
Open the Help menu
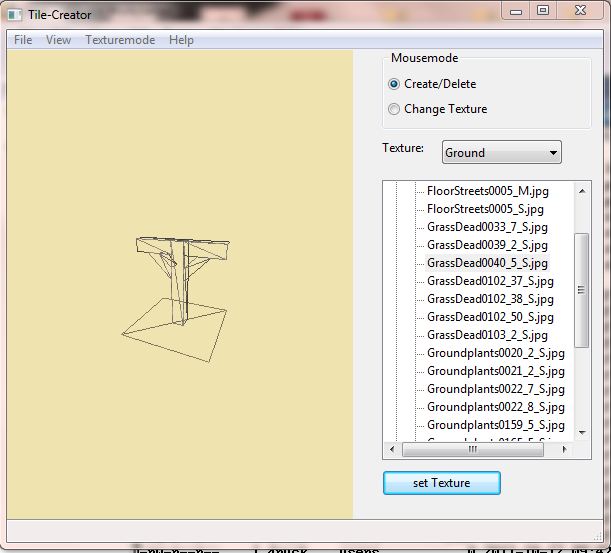click(181, 40)
